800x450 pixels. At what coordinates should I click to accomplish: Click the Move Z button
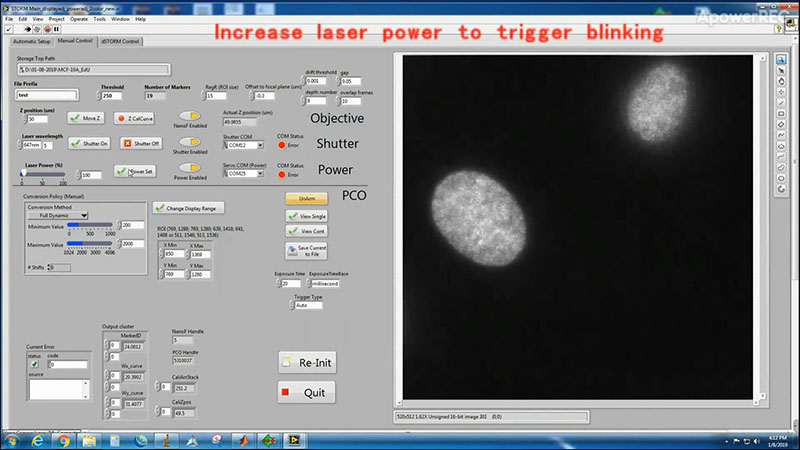[x=86, y=118]
